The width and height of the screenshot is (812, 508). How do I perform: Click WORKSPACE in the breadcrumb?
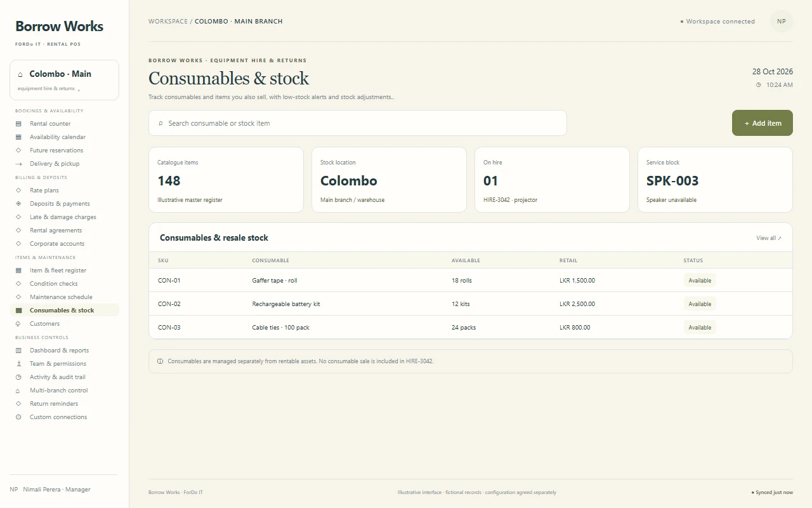click(168, 22)
